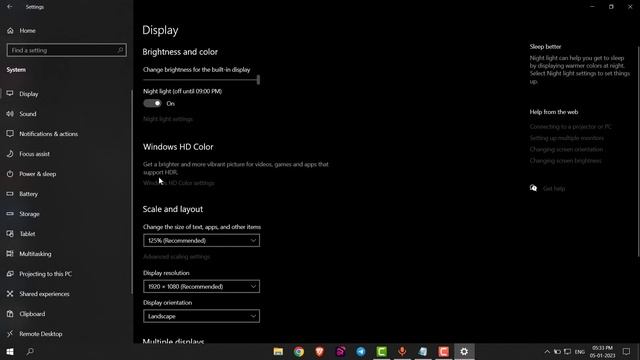Click the battery tray icon
640x360 pixels.
(x=557, y=352)
